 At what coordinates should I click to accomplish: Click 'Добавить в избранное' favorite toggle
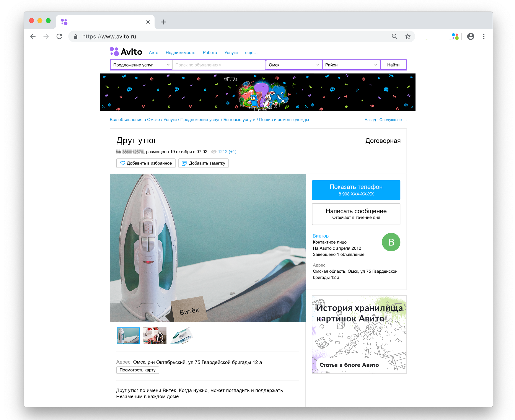(x=145, y=163)
